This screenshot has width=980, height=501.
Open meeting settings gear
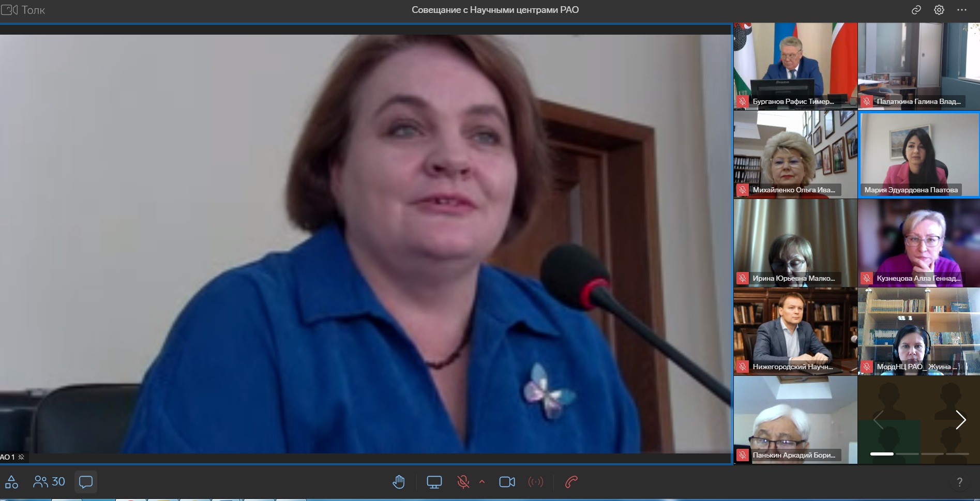click(x=939, y=10)
